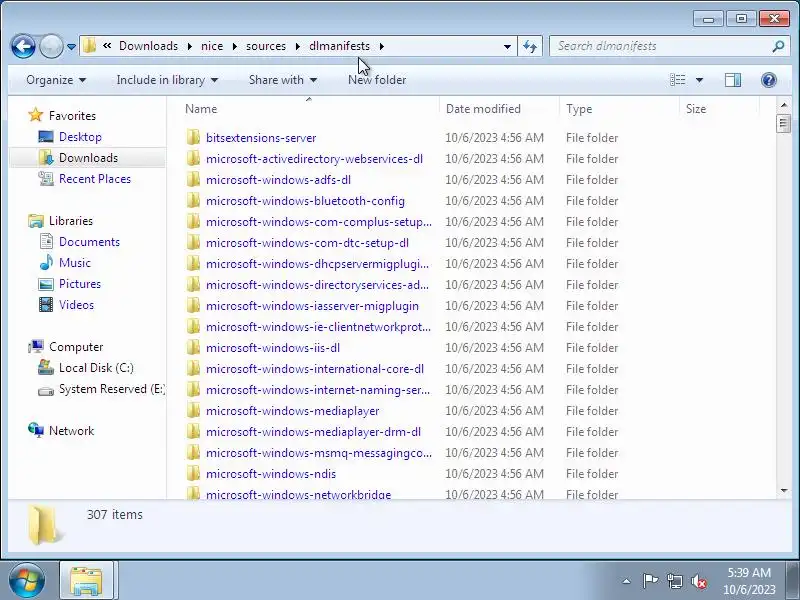Select Computer in navigation pane

76,347
